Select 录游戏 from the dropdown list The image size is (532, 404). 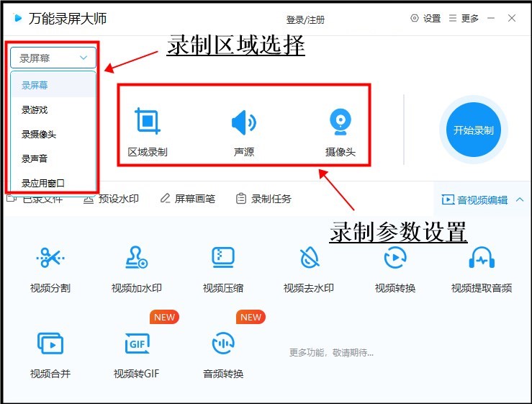tap(53, 109)
